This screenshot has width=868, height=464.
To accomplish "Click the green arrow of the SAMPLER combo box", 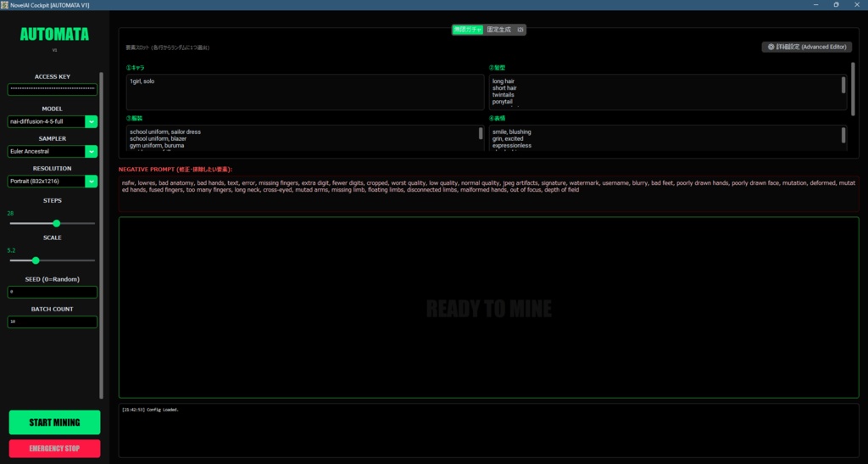I will (92, 151).
